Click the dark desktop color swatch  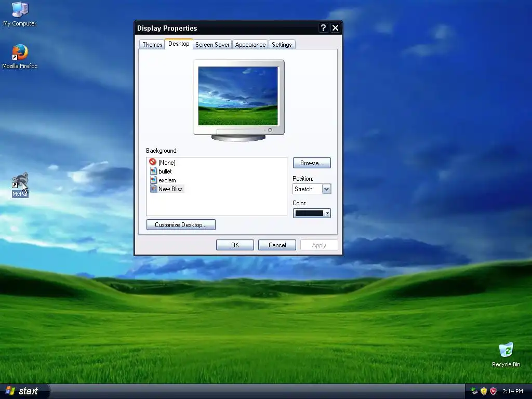pyautogui.click(x=309, y=214)
